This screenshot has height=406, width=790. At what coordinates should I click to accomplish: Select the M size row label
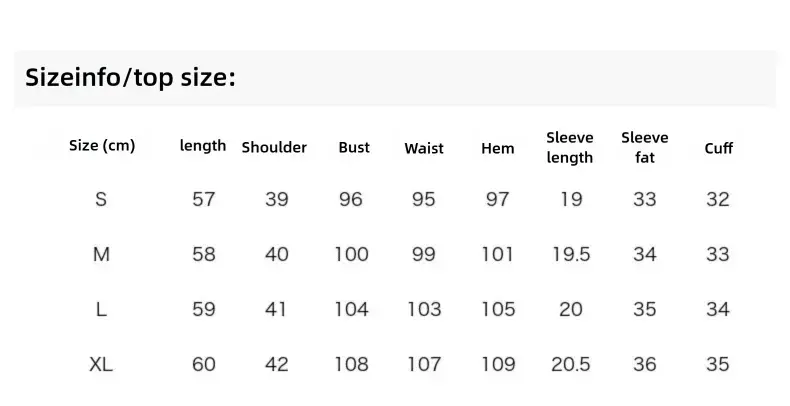(101, 254)
